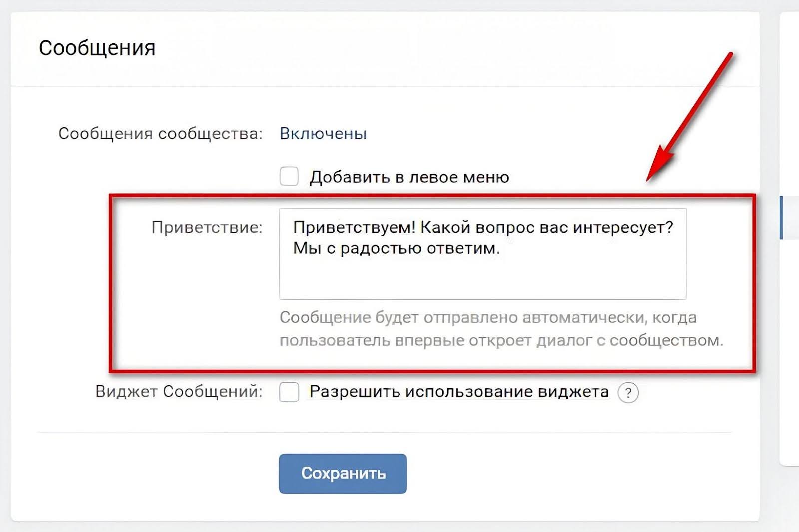Click the "Приветствие:" field label
The height and width of the screenshot is (532, 799).
[x=207, y=228]
